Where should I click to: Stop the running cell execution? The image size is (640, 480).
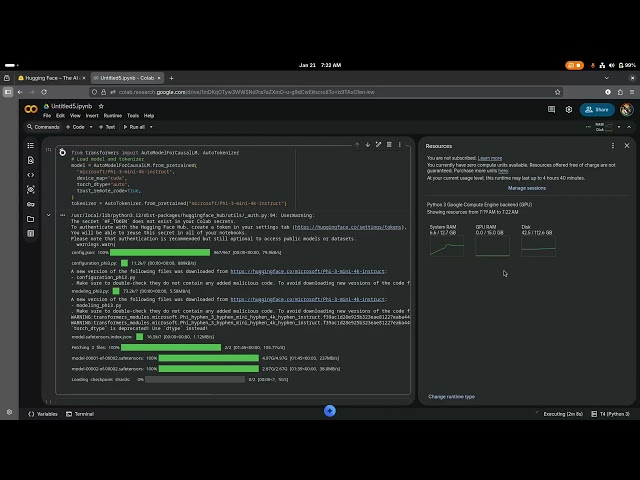click(x=62, y=153)
